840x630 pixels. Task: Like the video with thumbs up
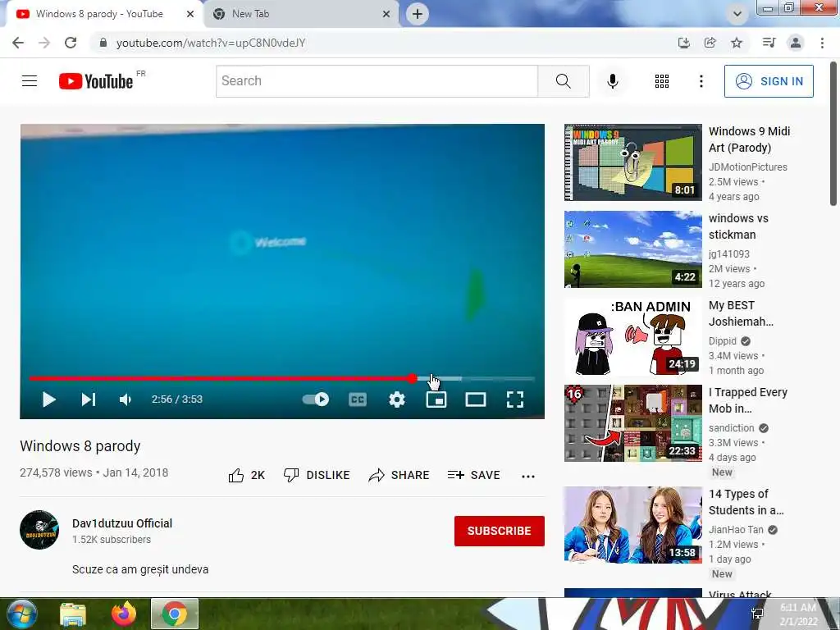click(246, 475)
